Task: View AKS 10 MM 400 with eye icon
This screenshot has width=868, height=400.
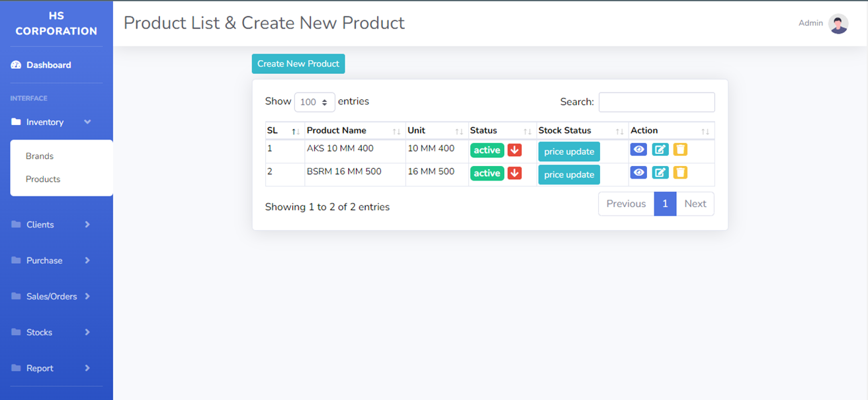Action: click(x=638, y=149)
